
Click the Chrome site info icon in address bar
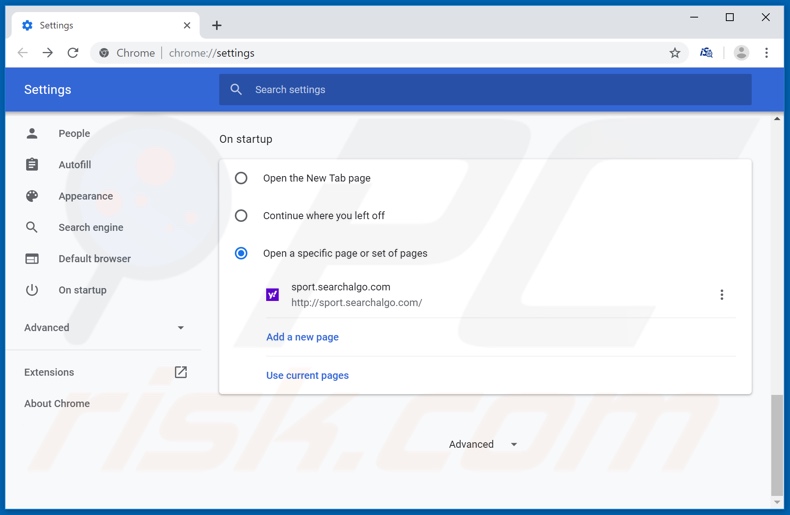click(x=104, y=53)
